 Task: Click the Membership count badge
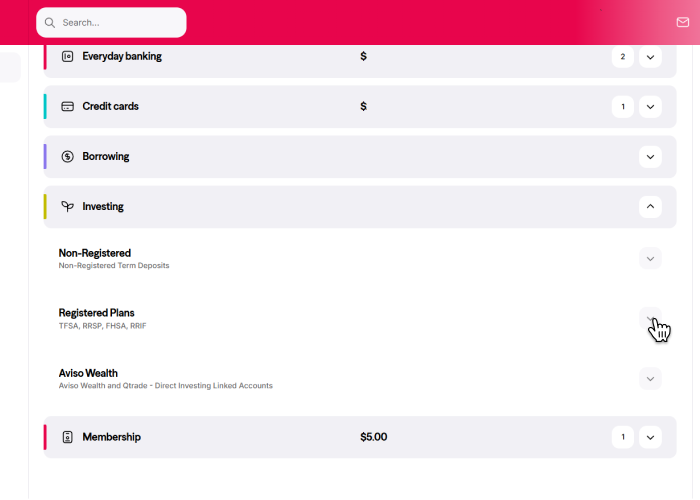point(622,437)
